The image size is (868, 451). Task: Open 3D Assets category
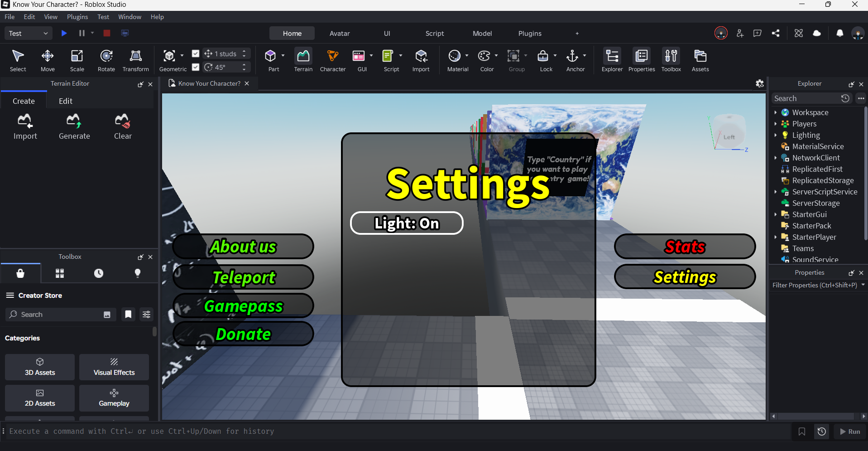(40, 367)
